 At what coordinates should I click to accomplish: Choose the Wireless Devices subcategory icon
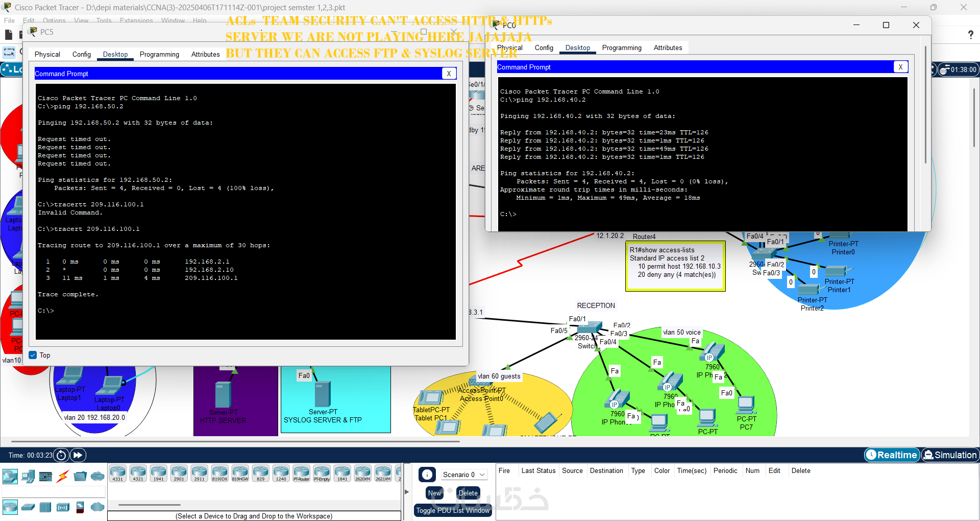[63, 507]
